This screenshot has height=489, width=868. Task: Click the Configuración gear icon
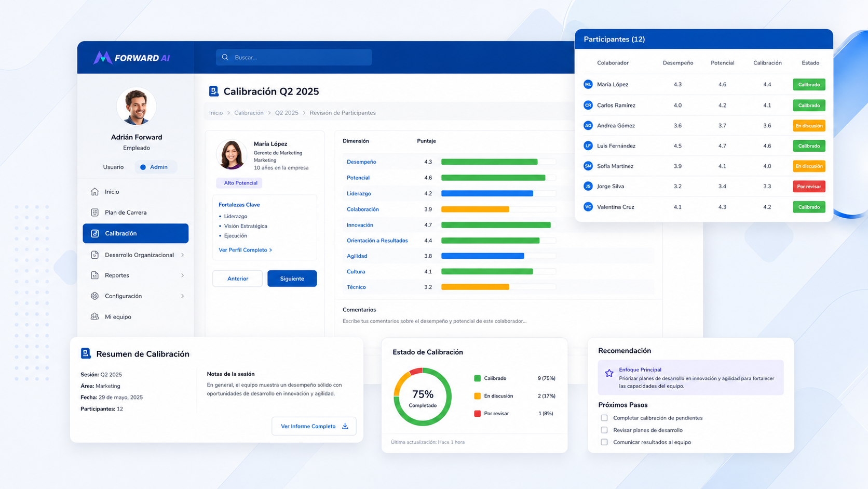[94, 296]
